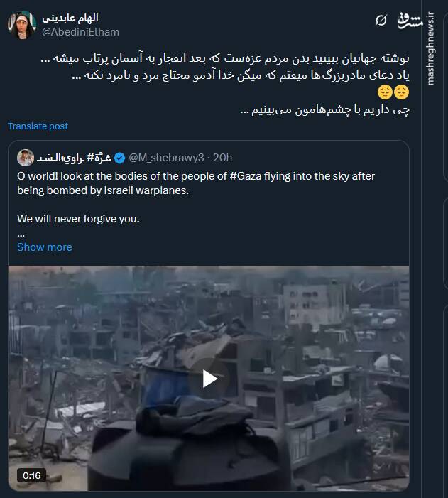
Task: Click Translate post link
Action: (38, 126)
